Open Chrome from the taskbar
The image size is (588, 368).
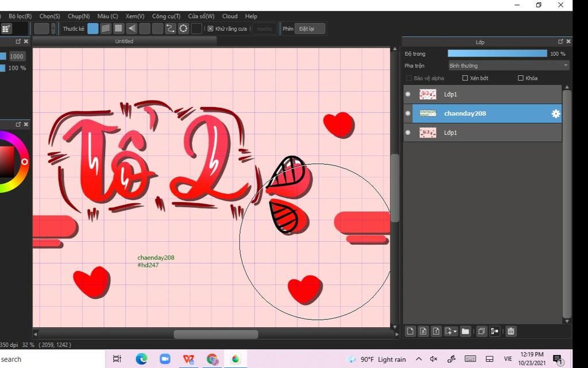[x=212, y=359]
